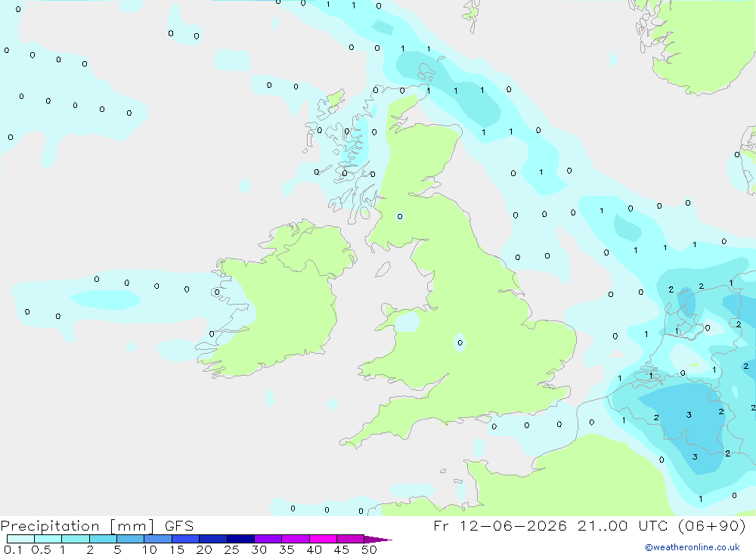Viewport: 756px width, 554px height.
Task: Open the weatheronline.co.uk copyright link
Action: click(692, 547)
